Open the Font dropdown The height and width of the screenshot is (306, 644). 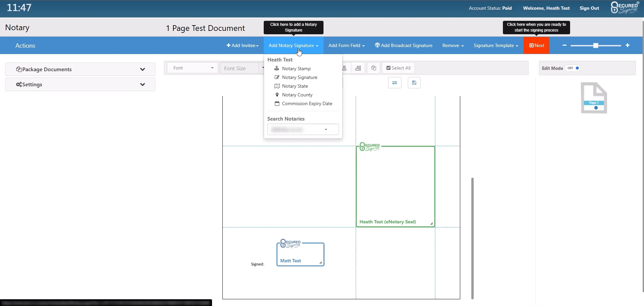click(192, 68)
